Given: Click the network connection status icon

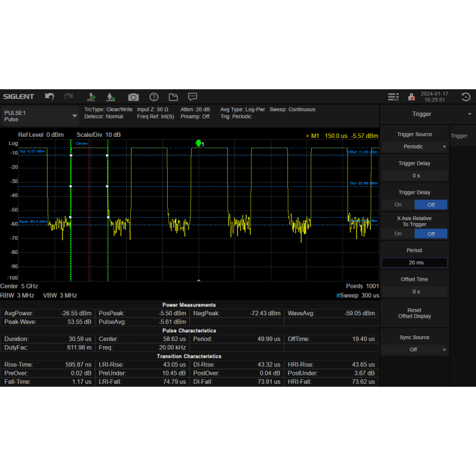Looking at the screenshot, I should click(411, 97).
